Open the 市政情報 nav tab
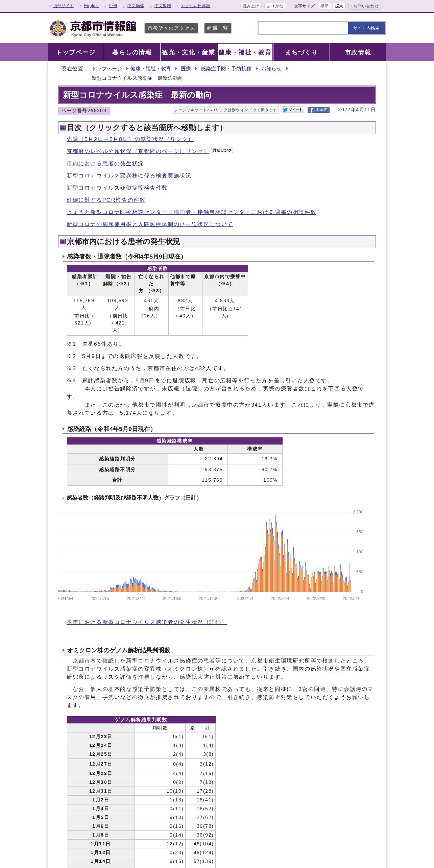Viewport: 434px width, 868px height. coord(358,52)
